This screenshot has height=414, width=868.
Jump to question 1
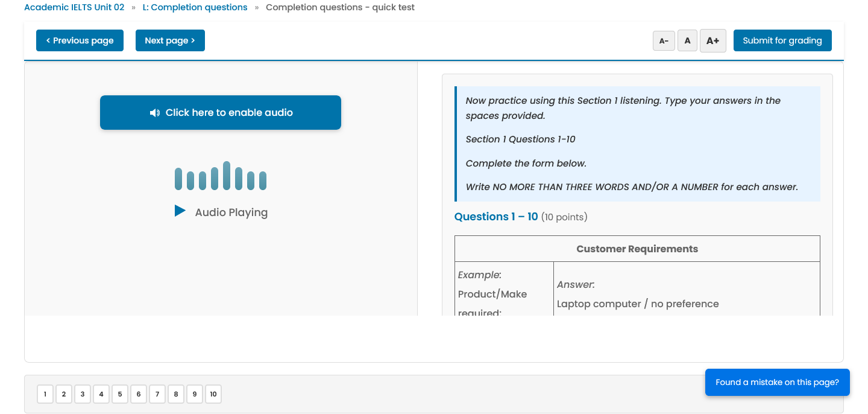[45, 394]
